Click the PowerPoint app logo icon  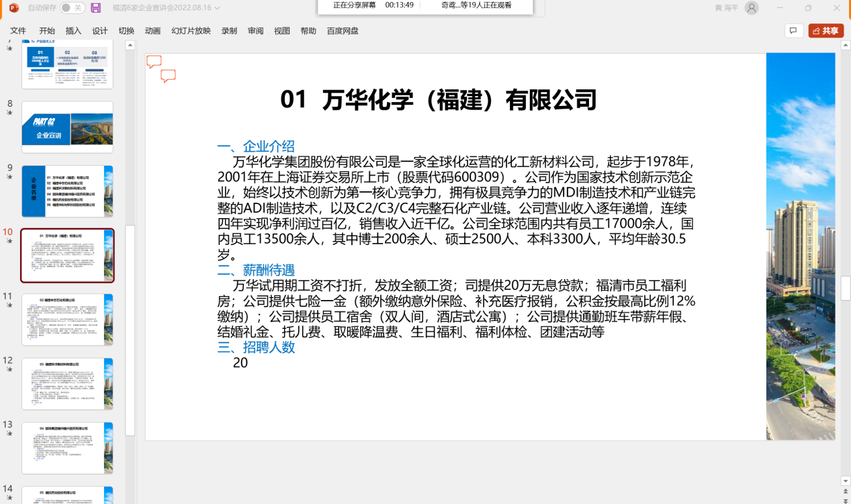click(x=14, y=8)
